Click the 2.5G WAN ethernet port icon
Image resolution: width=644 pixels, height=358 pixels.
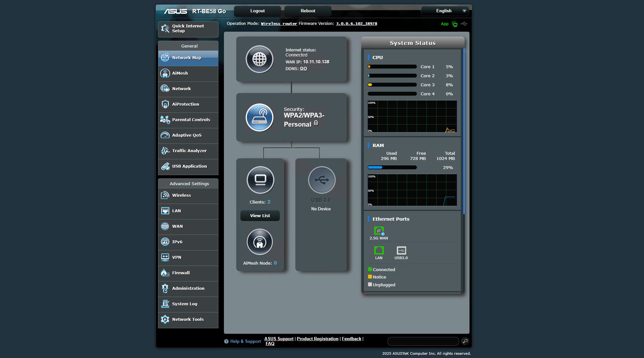[379, 231]
